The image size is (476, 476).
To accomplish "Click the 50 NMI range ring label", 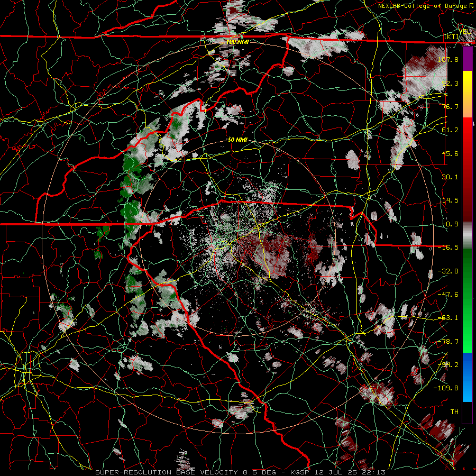I will click(x=237, y=140).
